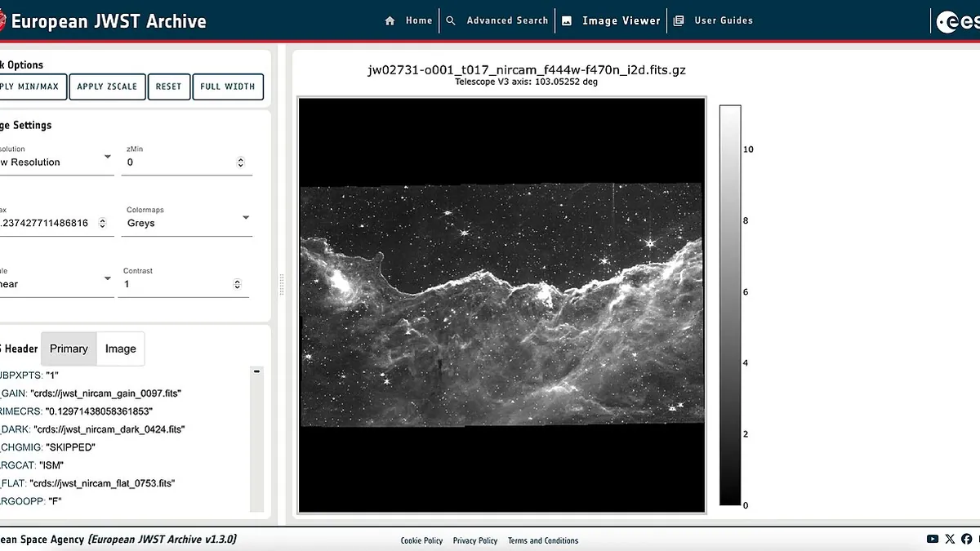Open the User Guides book icon

pos(678,21)
